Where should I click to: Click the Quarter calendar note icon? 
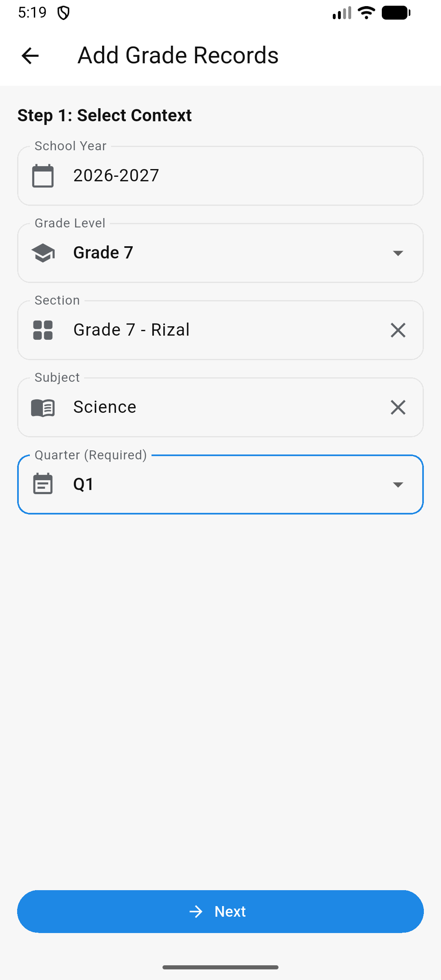(x=43, y=484)
